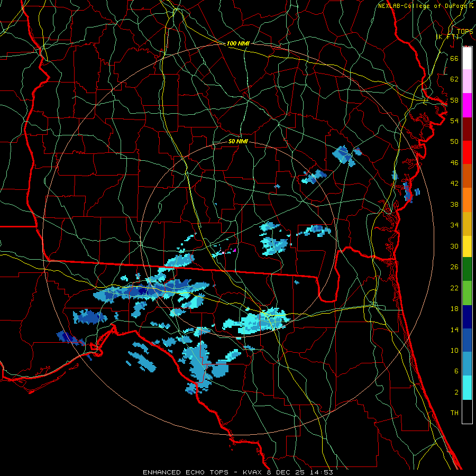
Task: Click the '42' legend value
Action: [x=454, y=184]
